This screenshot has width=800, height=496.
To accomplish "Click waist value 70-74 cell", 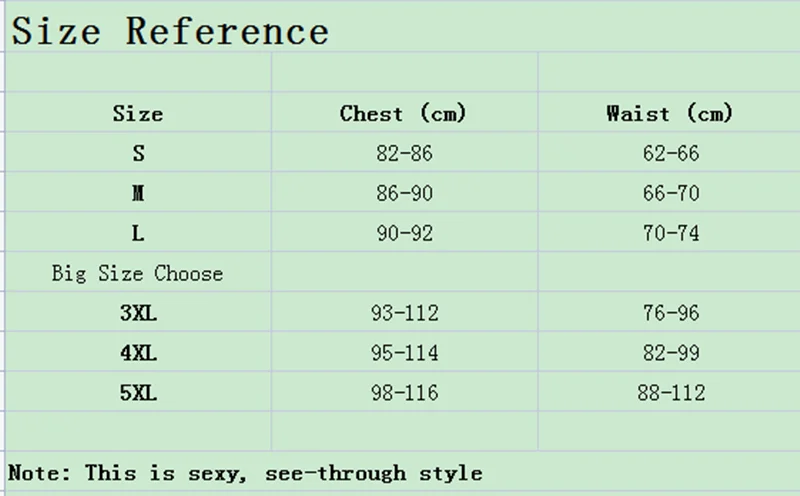I will click(670, 234).
